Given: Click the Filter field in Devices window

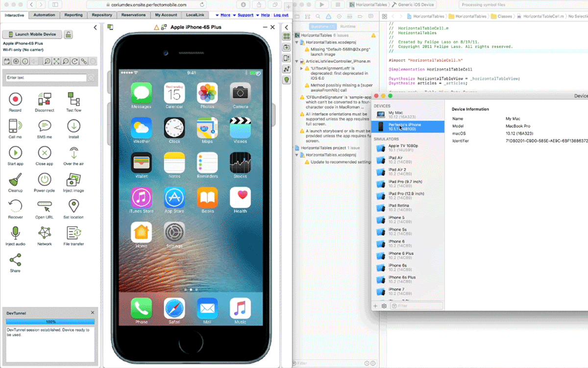Looking at the screenshot, I should (416, 306).
